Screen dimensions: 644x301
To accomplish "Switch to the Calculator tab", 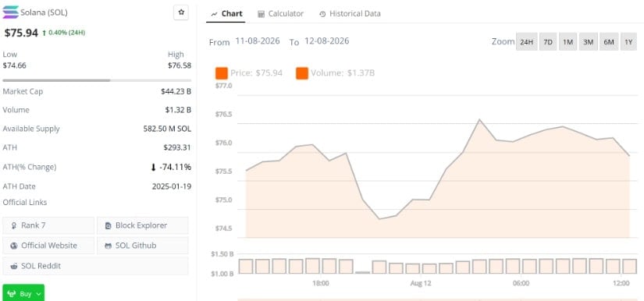I will click(280, 13).
